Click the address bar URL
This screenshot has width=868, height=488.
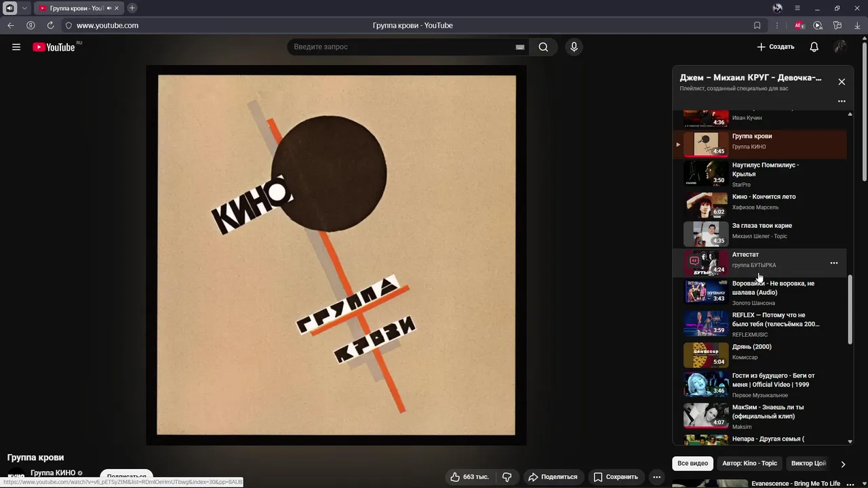(x=107, y=25)
